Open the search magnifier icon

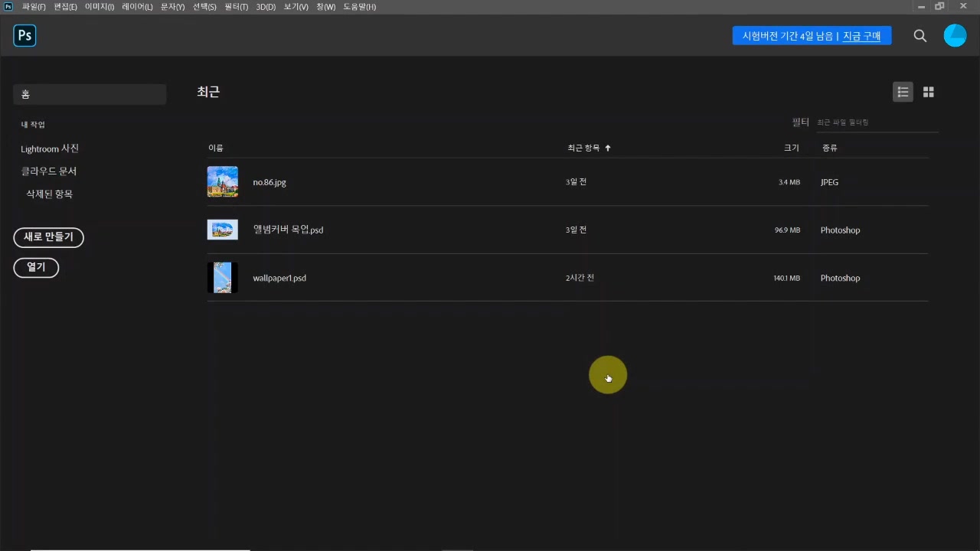(x=920, y=36)
